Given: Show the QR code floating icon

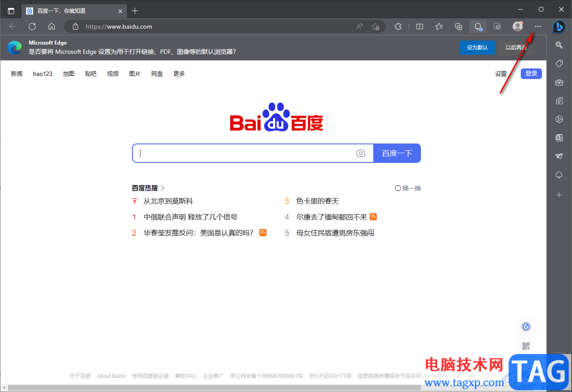Looking at the screenshot, I should [x=526, y=346].
